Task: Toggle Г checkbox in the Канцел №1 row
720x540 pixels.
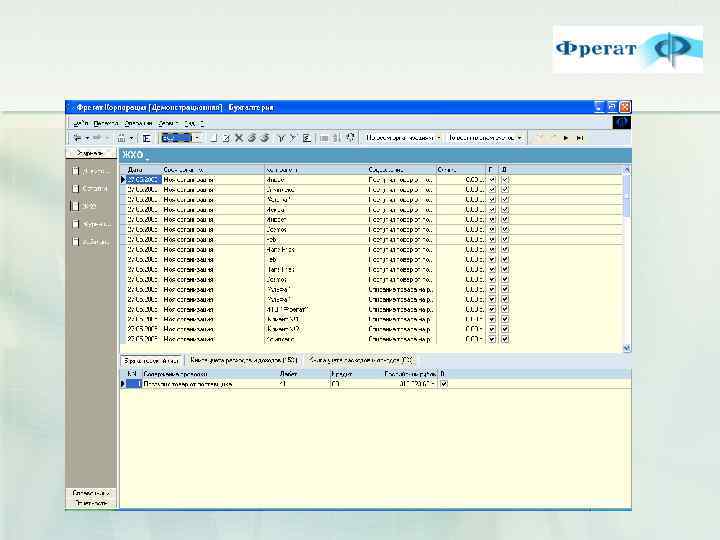Action: pos(492,319)
